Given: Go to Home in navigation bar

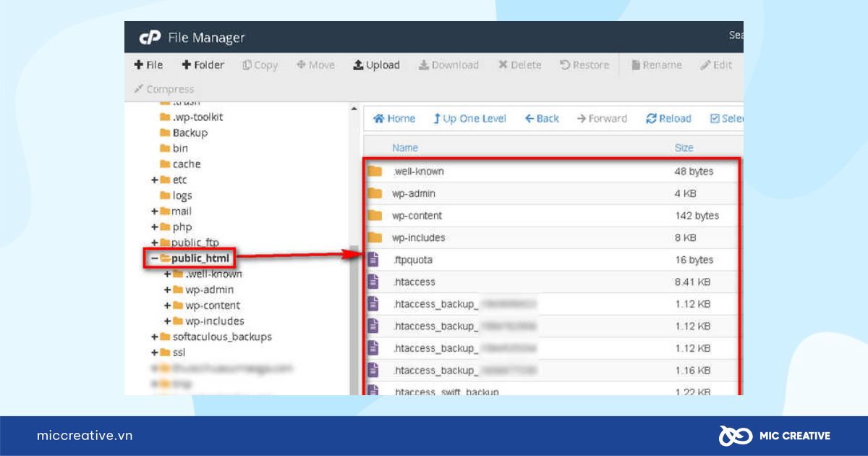Looking at the screenshot, I should click(394, 119).
